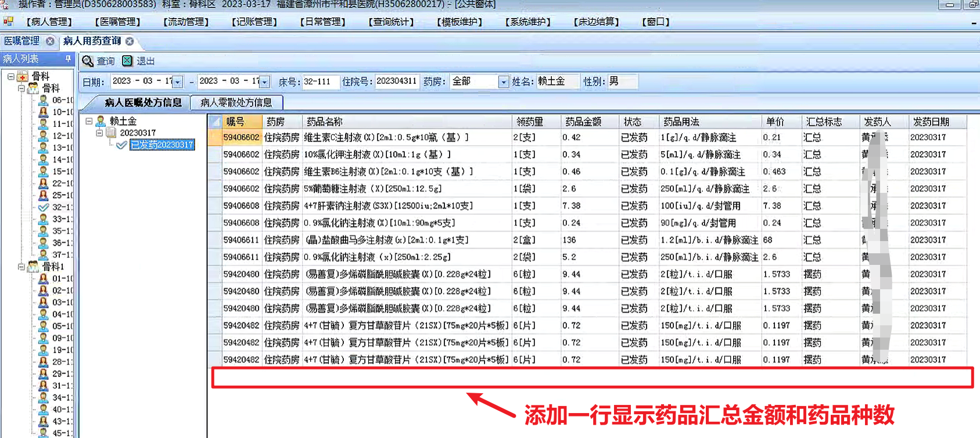Click the amount cell showing 136
The image size is (980, 438).
click(589, 240)
